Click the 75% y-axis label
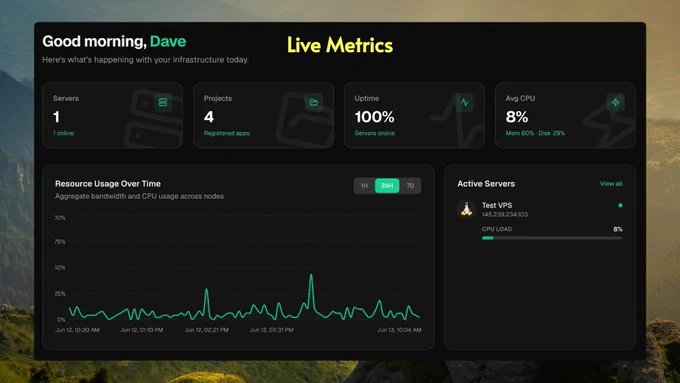680x383 pixels. coord(60,242)
